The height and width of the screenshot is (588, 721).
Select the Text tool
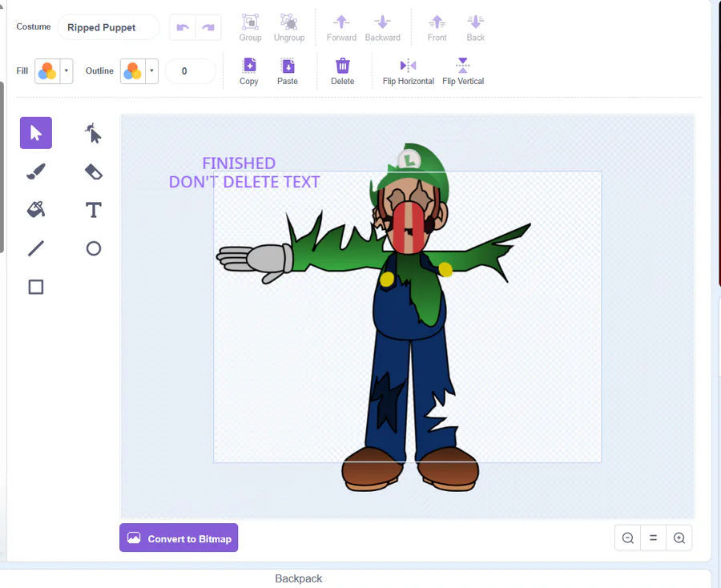tap(94, 210)
